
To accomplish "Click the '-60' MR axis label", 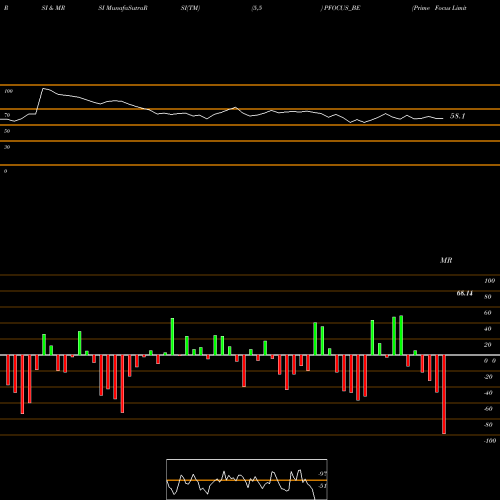I will pos(488,409).
